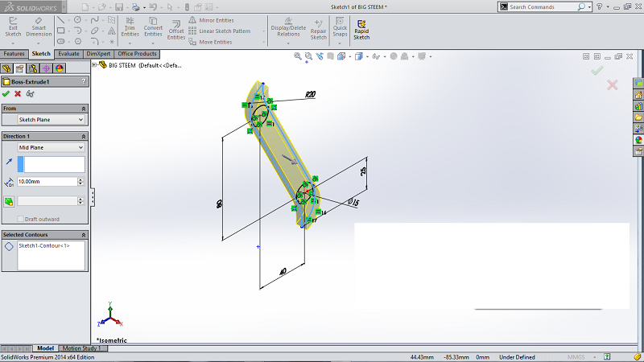Open the Trim Entities dropdown arrow
Image resolution: width=644 pixels, height=362 pixels.
pyautogui.click(x=130, y=43)
